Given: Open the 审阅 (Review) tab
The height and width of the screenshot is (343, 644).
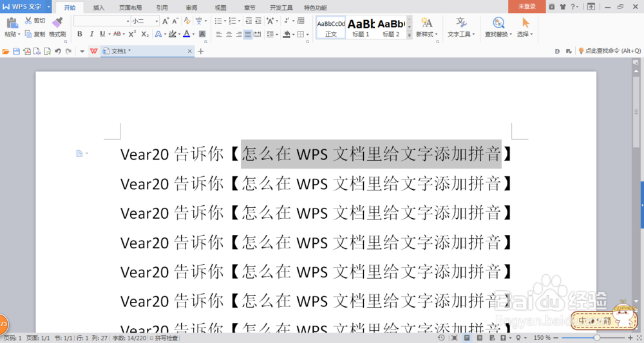Looking at the screenshot, I should (x=191, y=7).
